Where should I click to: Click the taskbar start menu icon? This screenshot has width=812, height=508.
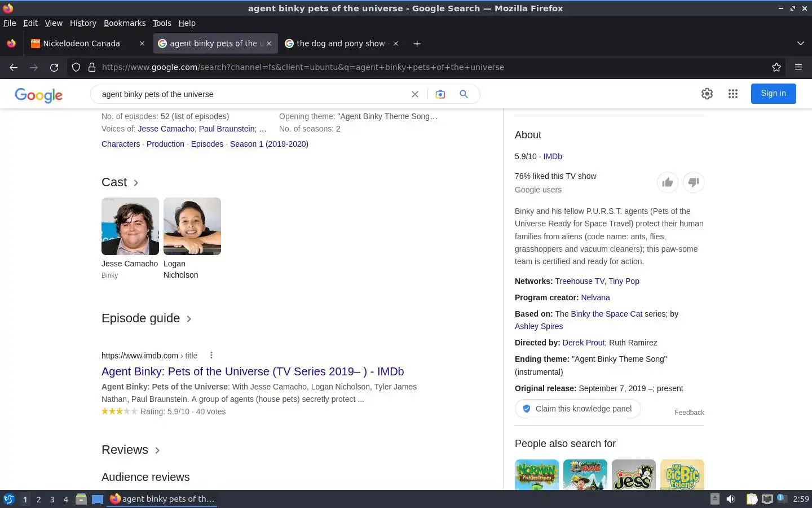[x=9, y=499]
